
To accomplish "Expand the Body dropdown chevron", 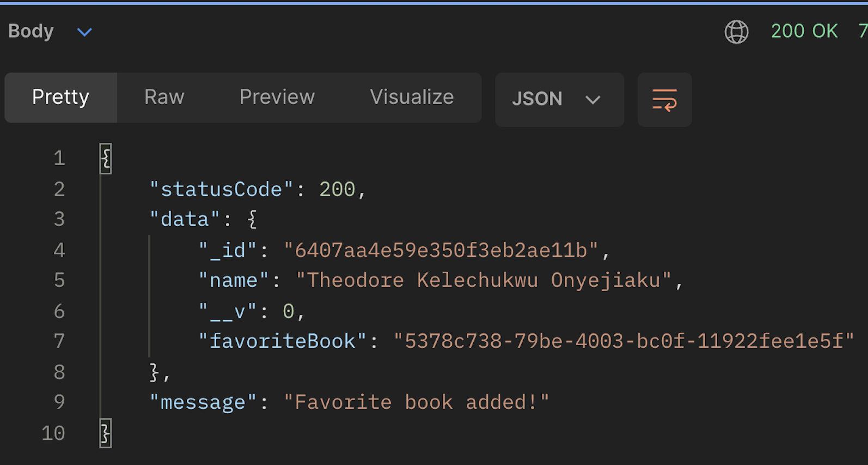I will (84, 32).
